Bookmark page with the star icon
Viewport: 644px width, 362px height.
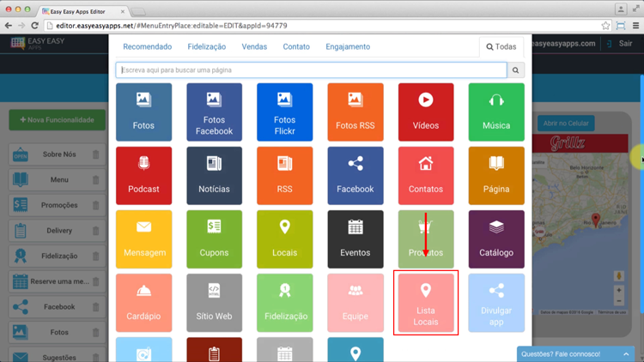[x=605, y=26]
